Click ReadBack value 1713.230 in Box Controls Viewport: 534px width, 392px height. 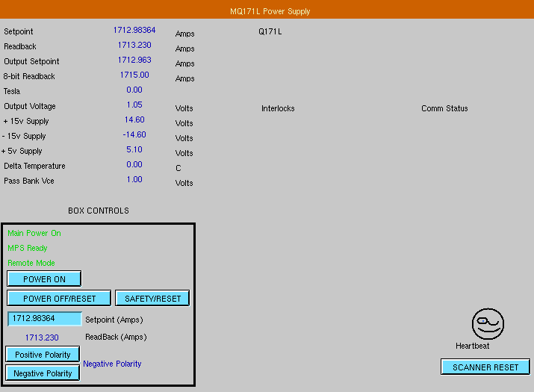tap(42, 337)
